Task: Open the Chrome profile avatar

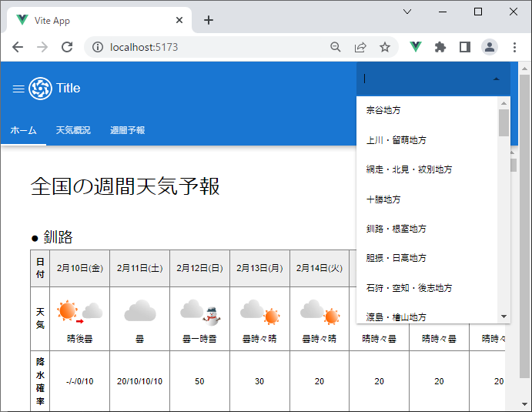Action: coord(490,47)
